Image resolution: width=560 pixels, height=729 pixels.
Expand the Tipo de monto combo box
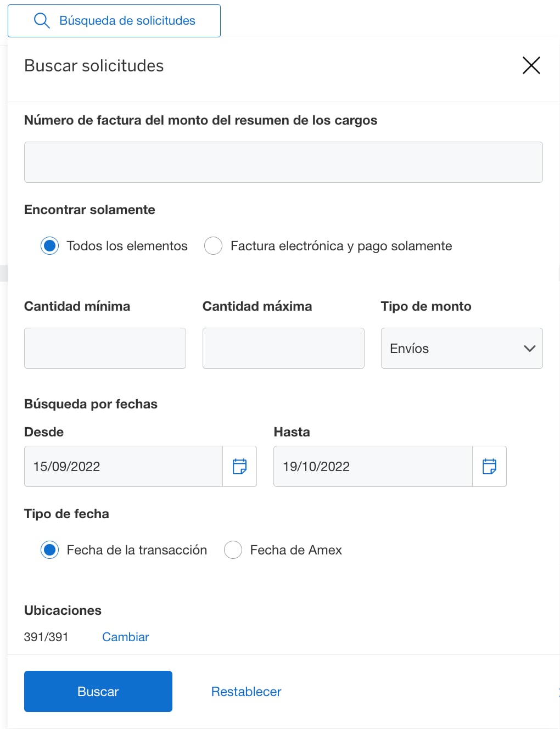coord(461,348)
